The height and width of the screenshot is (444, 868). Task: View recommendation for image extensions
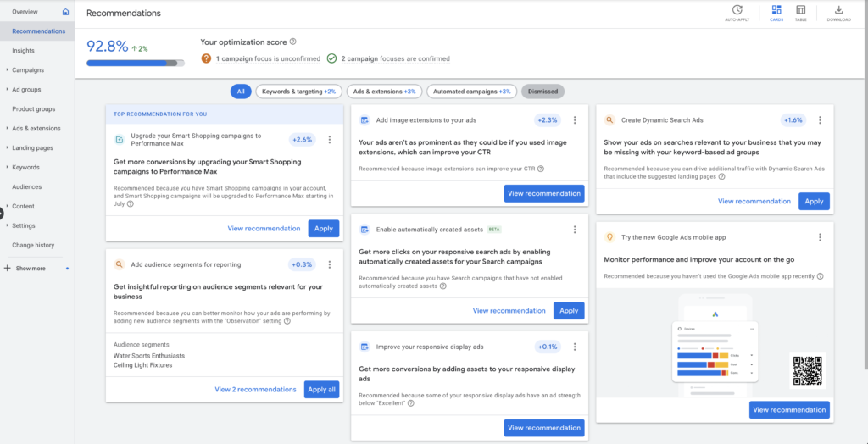(x=544, y=194)
